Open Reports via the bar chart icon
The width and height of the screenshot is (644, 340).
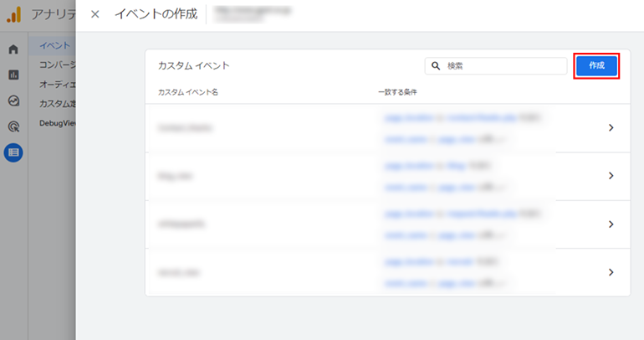tap(13, 75)
